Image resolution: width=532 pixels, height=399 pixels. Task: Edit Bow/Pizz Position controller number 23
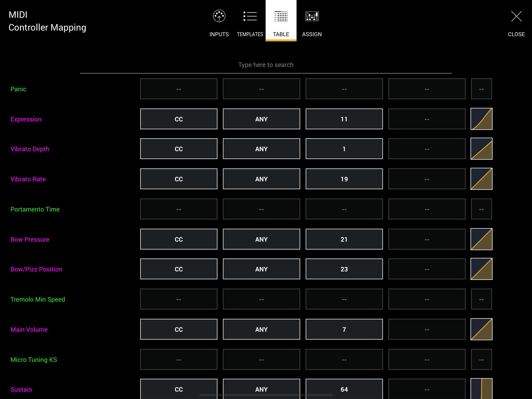(344, 269)
